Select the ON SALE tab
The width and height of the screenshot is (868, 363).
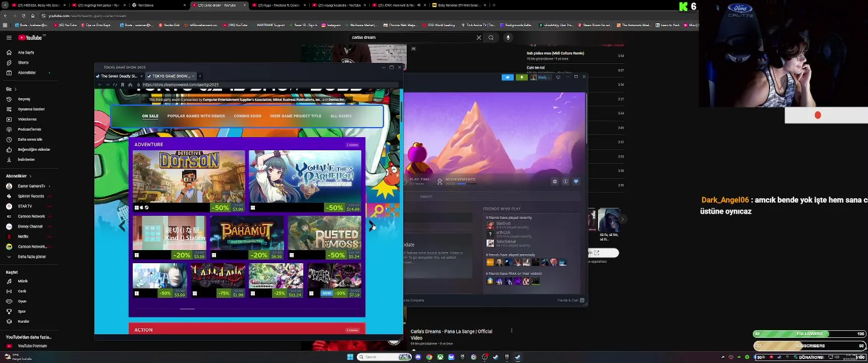pos(150,116)
